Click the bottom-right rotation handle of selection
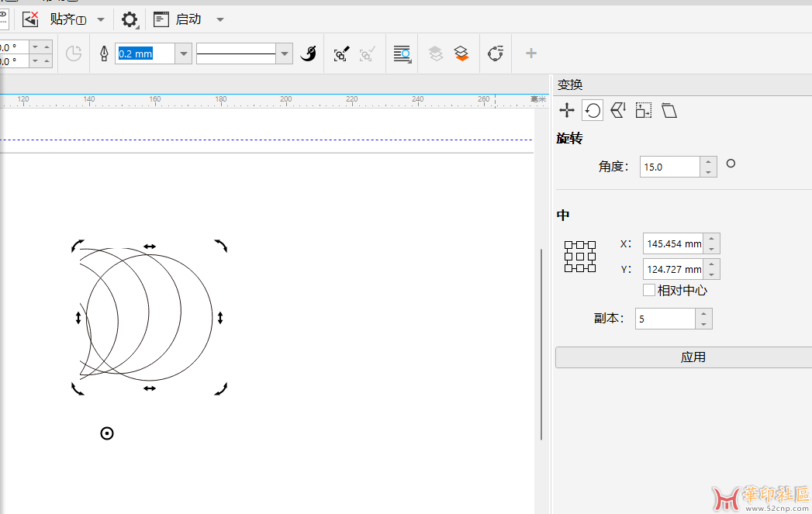 point(220,388)
